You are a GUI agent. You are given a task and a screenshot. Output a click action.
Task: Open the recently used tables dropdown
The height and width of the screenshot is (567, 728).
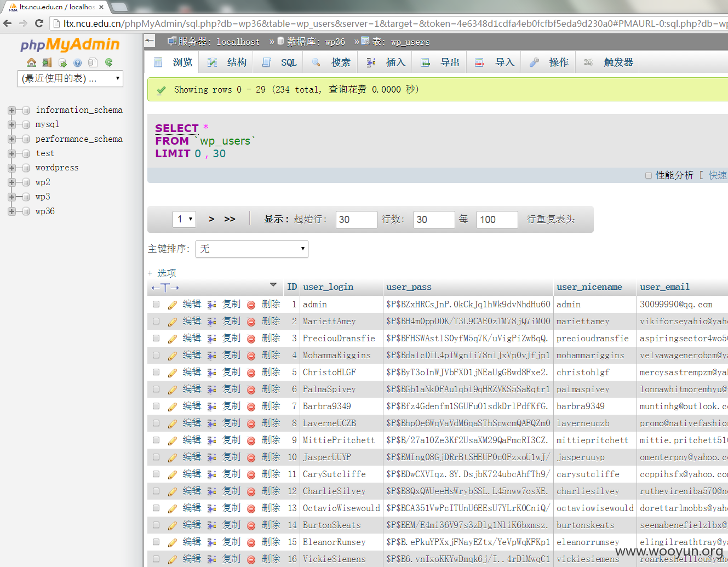[x=70, y=78]
